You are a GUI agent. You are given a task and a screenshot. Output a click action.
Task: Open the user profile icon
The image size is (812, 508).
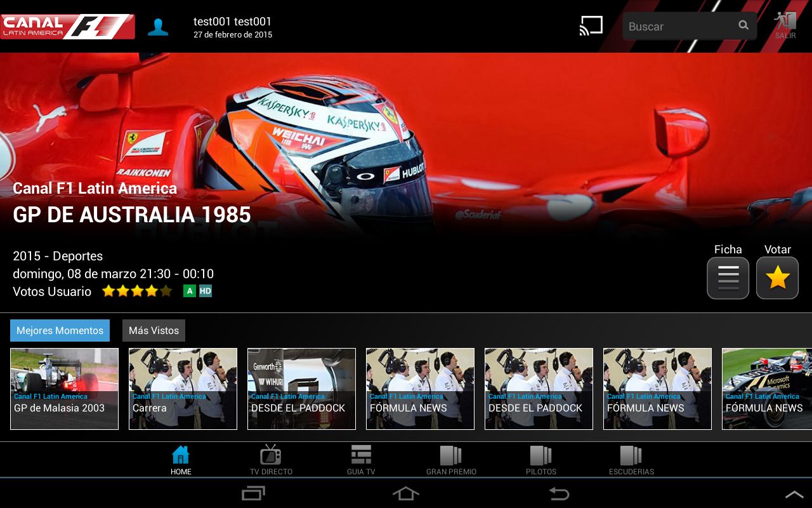[158, 26]
